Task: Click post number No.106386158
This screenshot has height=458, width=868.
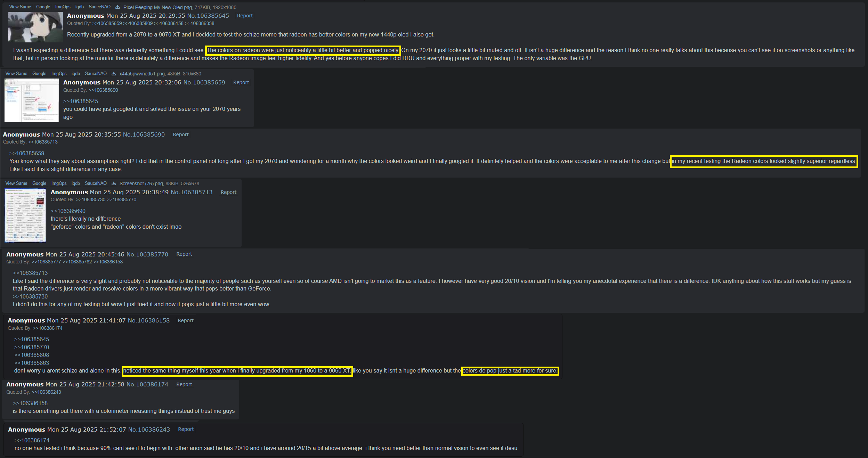Action: (149, 320)
